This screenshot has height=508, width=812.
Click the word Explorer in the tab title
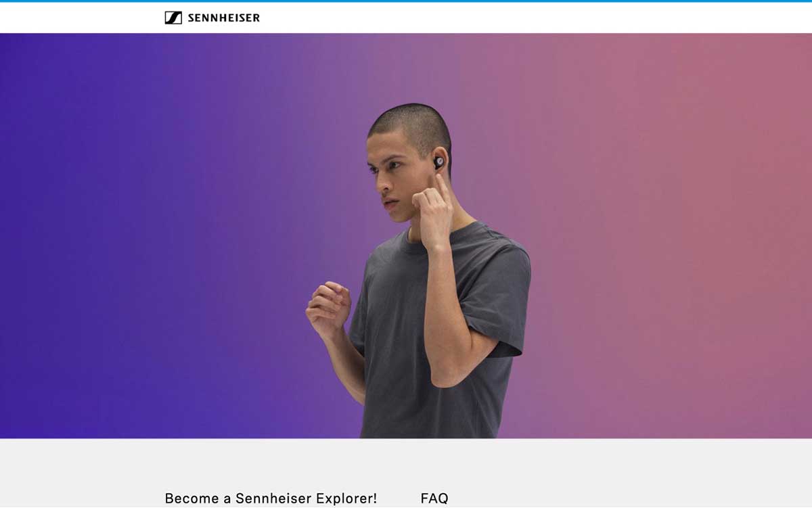[349, 499]
